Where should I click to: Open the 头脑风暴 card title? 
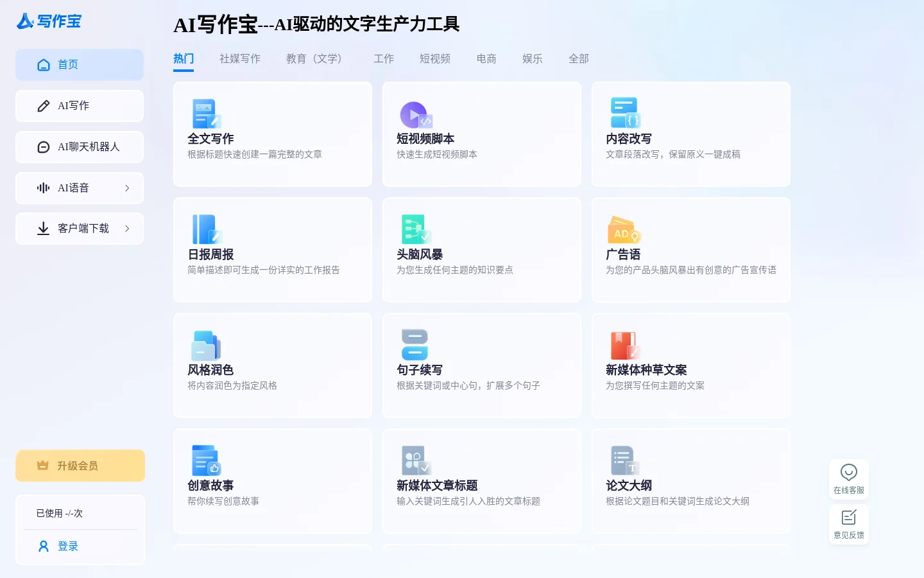click(420, 254)
